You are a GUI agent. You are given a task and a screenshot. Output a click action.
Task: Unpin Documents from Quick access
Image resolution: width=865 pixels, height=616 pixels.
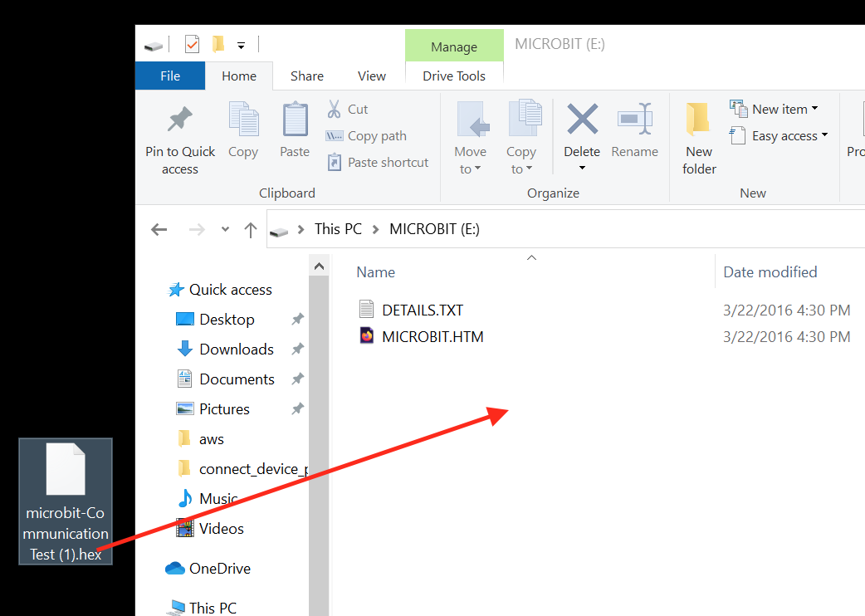click(297, 379)
